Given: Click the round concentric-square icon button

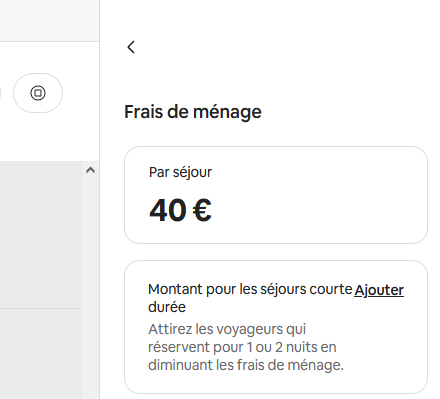Looking at the screenshot, I should click(38, 93).
